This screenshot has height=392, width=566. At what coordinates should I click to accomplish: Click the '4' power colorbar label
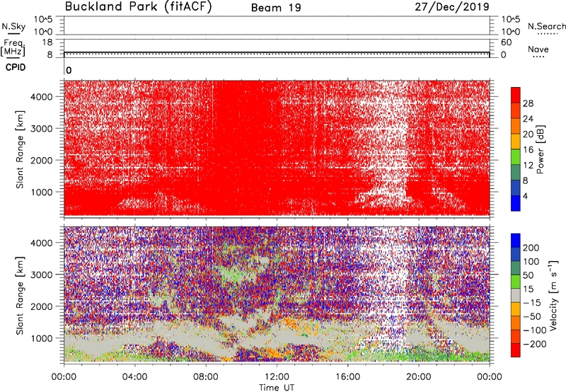tap(525, 196)
